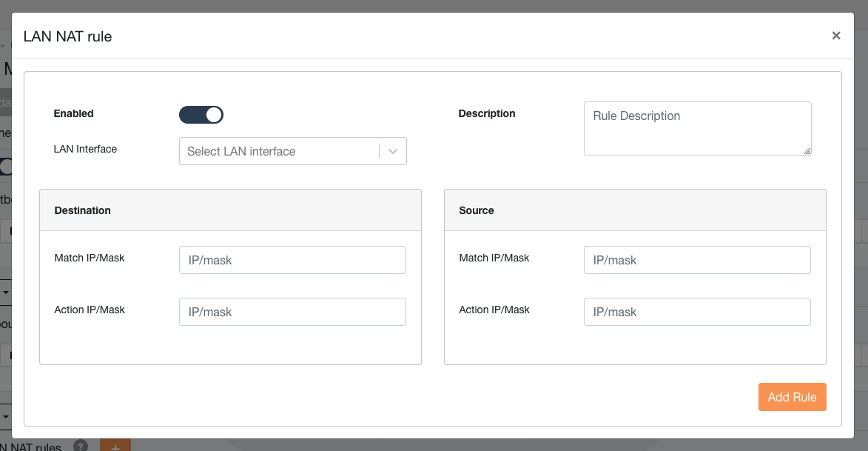Viewport: 868px width, 451px height.
Task: Select the Source Match IP/Mask field
Action: [x=696, y=260]
